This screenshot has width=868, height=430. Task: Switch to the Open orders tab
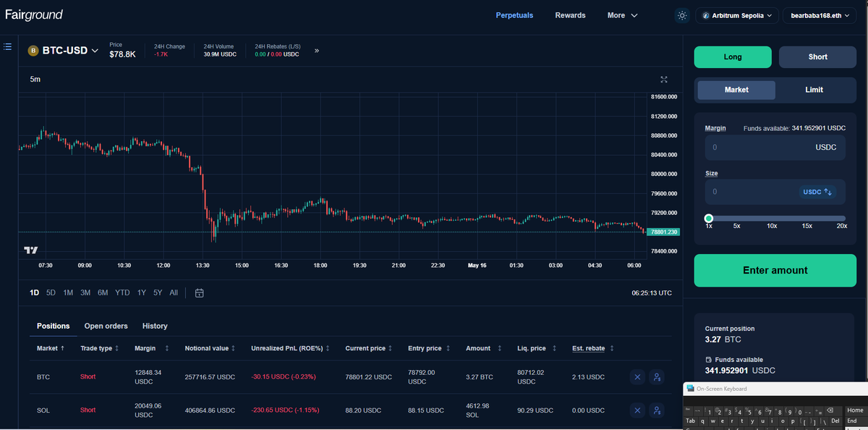pyautogui.click(x=106, y=326)
